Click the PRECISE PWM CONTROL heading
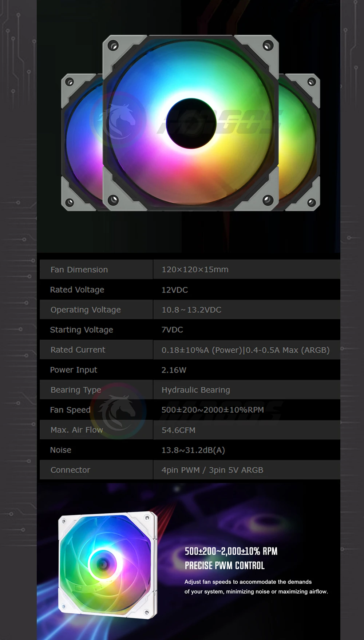The width and height of the screenshot is (364, 640). (224, 565)
